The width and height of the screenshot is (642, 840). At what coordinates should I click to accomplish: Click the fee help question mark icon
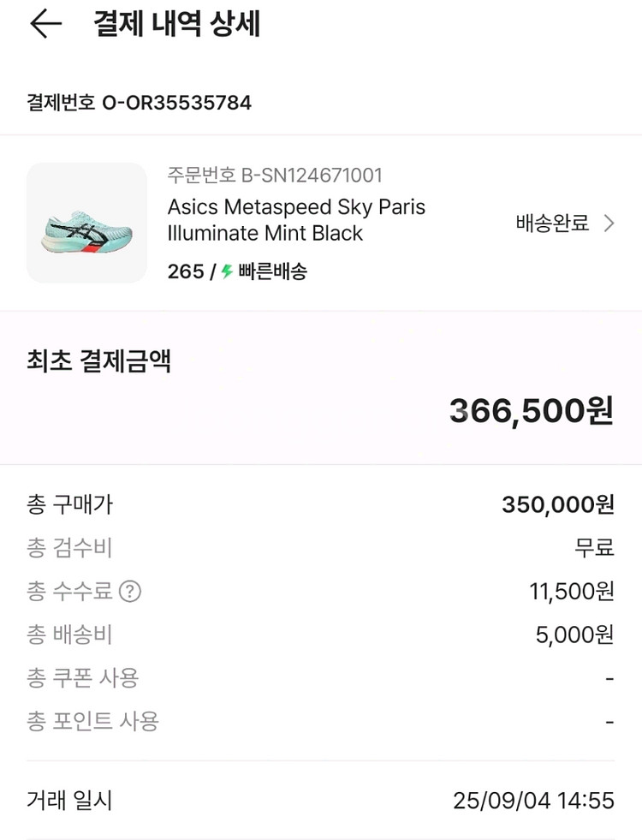(x=130, y=591)
